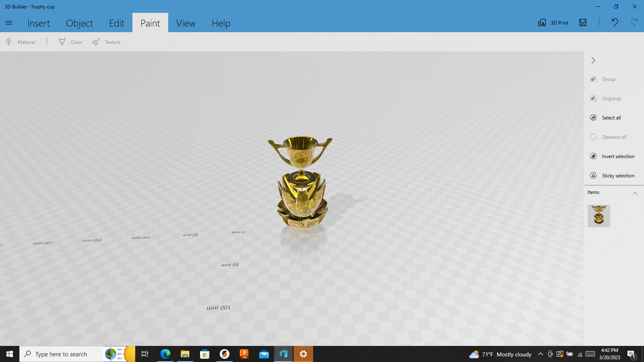Redo the last action

(x=634, y=23)
